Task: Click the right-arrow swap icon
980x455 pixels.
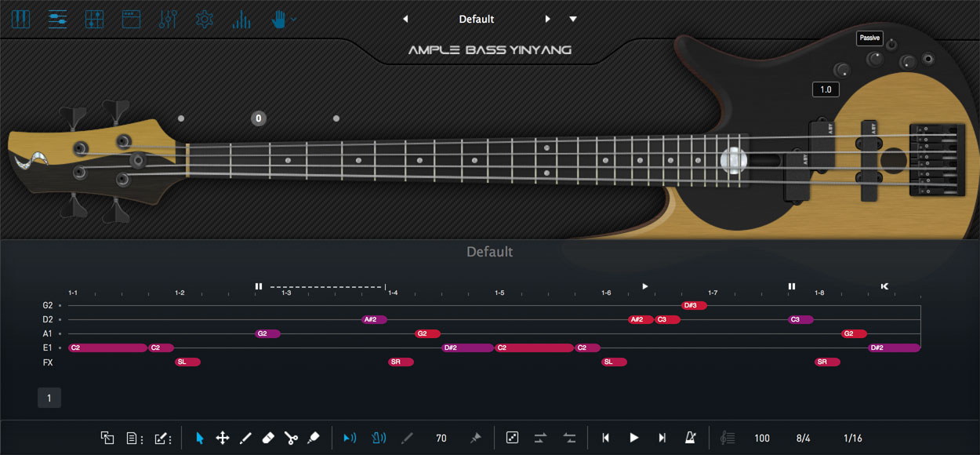Action: (x=541, y=438)
